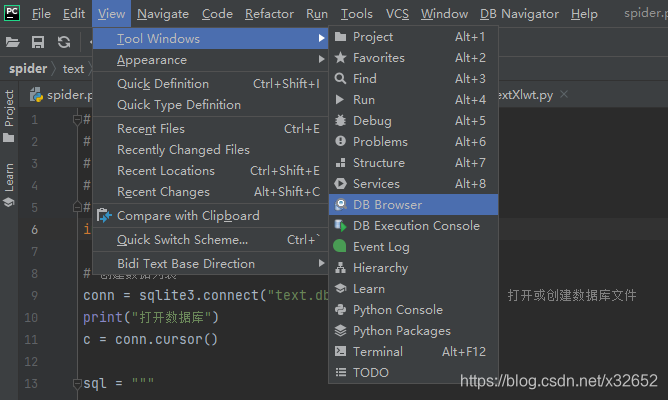Image resolution: width=668 pixels, height=400 pixels.
Task: Click line number 12 in gutter
Action: click(x=31, y=362)
